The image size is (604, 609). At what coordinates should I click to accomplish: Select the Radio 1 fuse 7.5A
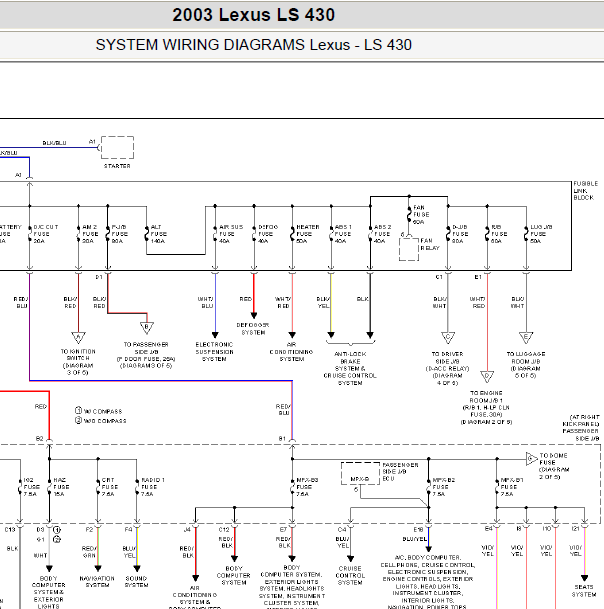136,486
